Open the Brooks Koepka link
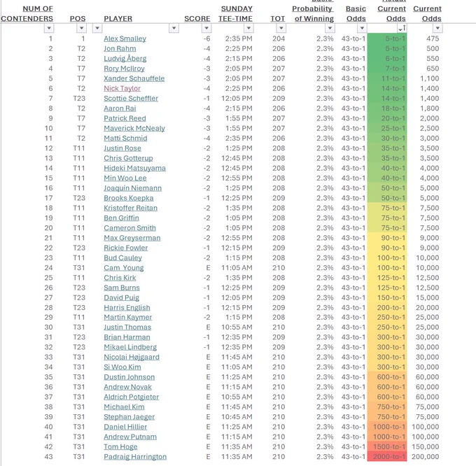476x466 pixels. pos(128,198)
